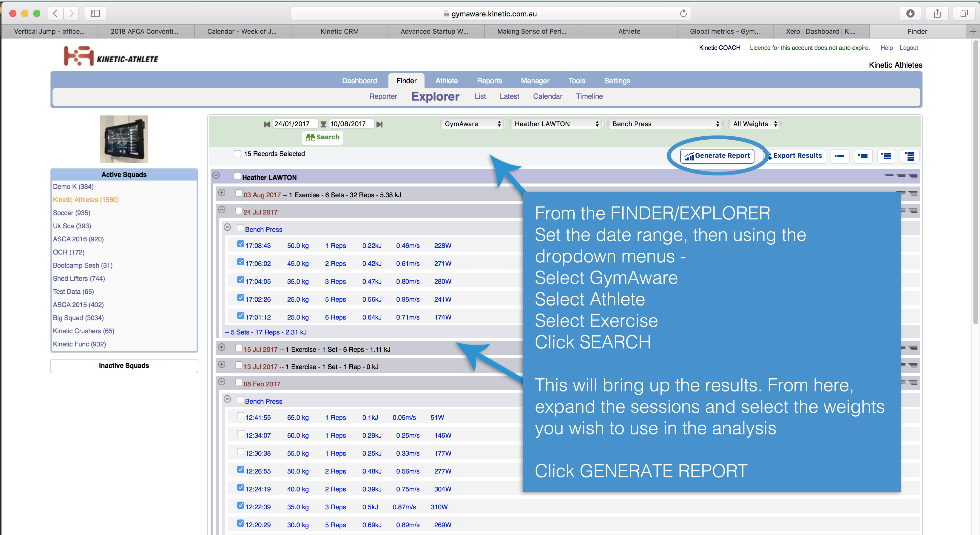Switch to Kinetic CRM browser tab
Viewport: 980px width, 535px height.
point(339,32)
